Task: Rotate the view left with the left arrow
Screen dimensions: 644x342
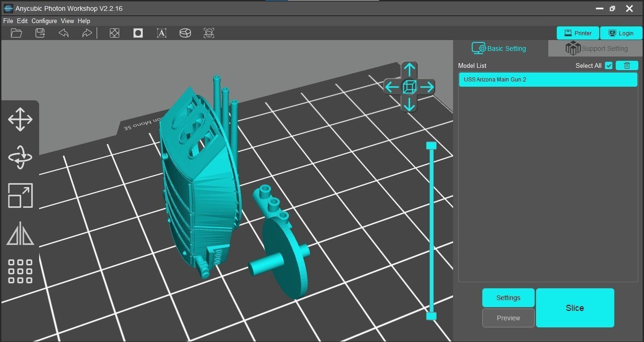Action: [392, 87]
